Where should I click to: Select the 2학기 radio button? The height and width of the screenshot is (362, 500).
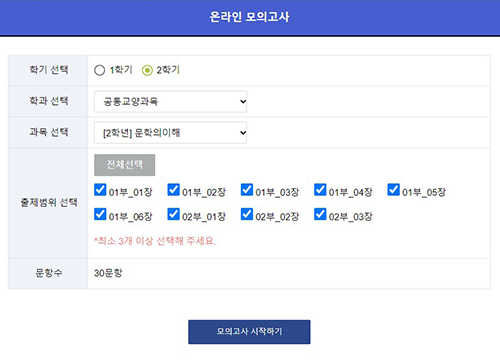click(147, 70)
